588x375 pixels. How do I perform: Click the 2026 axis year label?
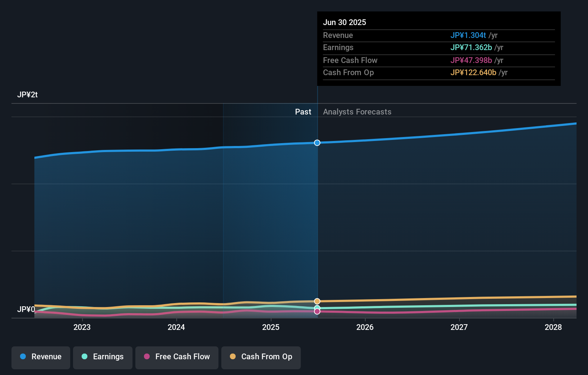pyautogui.click(x=365, y=327)
